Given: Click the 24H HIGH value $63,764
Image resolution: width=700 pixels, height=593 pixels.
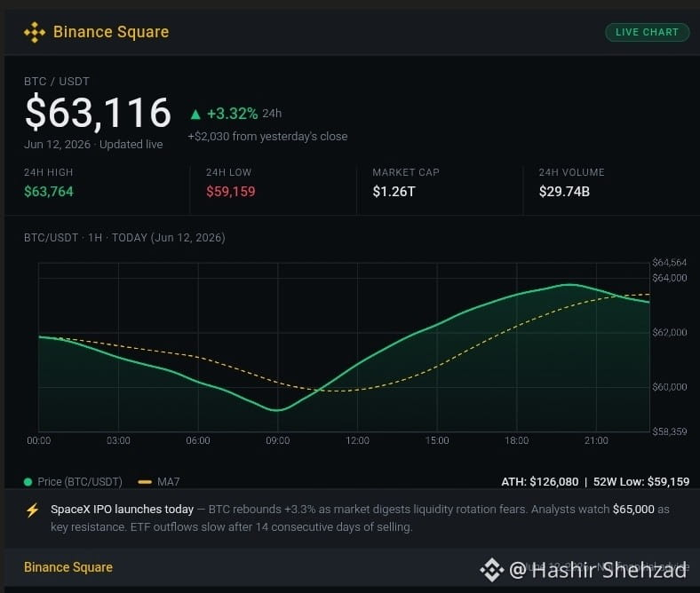Looking at the screenshot, I should pos(49,192).
